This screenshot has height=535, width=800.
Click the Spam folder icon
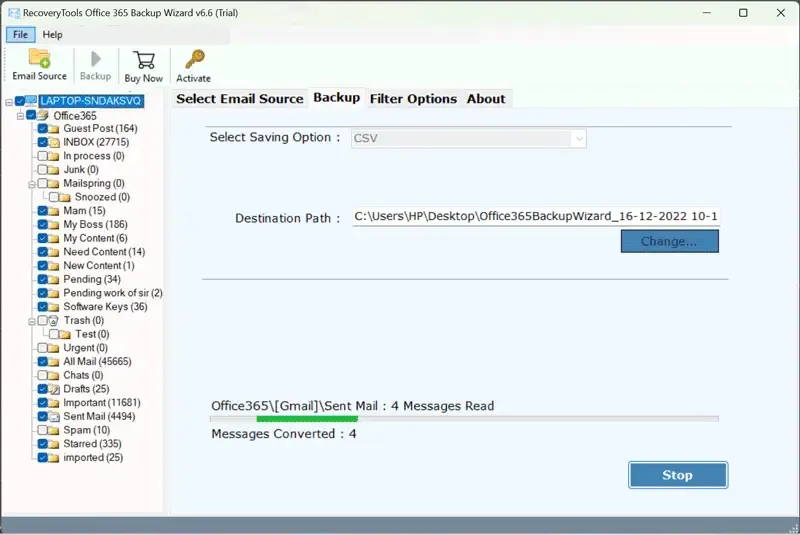tap(54, 430)
